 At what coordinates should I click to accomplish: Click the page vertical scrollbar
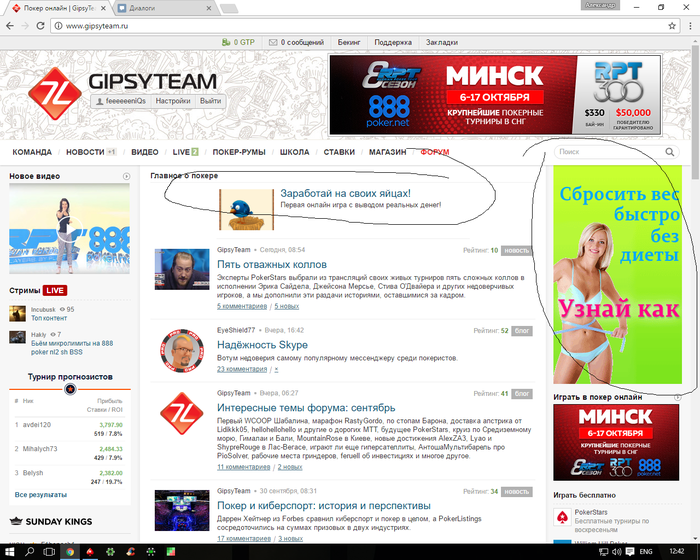695,112
